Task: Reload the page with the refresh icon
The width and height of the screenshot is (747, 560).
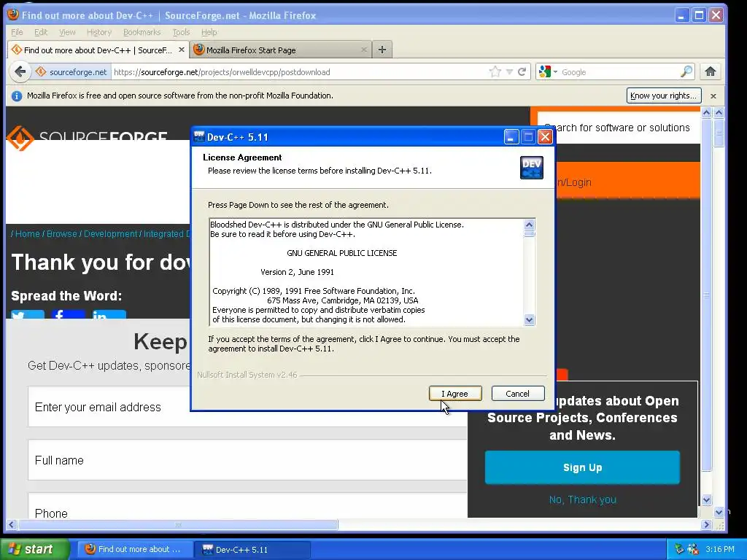Action: coord(522,72)
